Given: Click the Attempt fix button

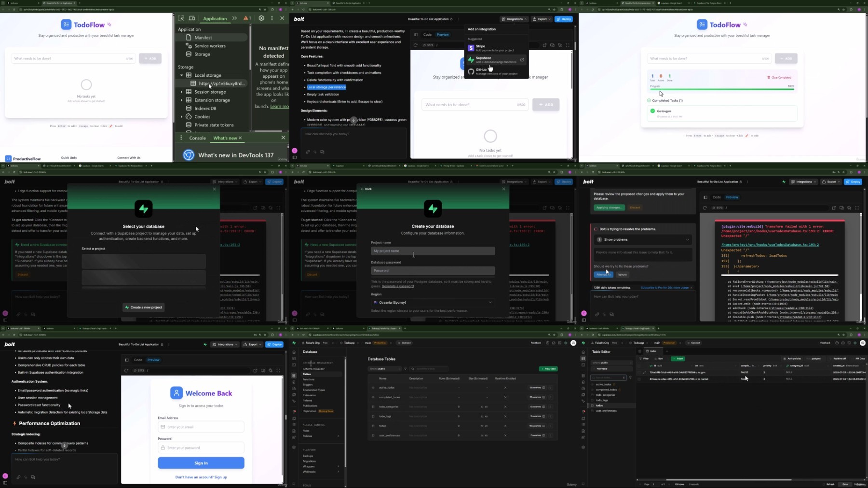Looking at the screenshot, I should [603, 275].
